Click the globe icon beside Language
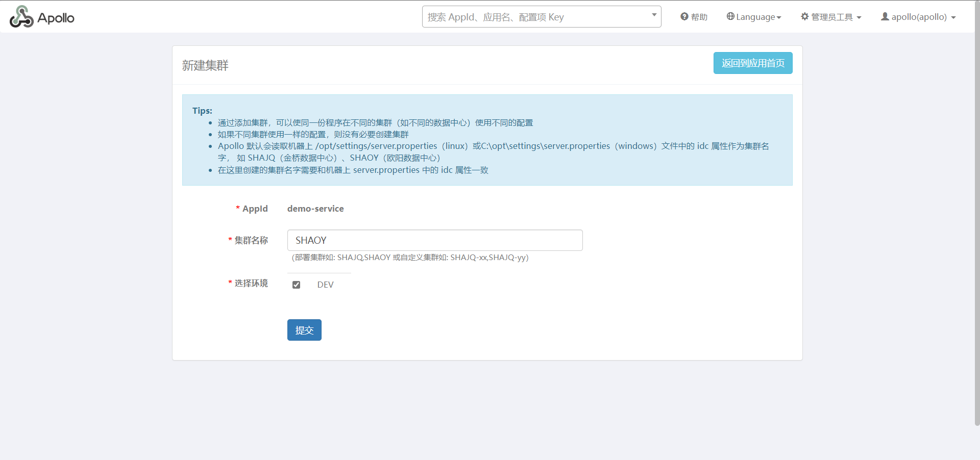This screenshot has width=980, height=460. (x=730, y=16)
